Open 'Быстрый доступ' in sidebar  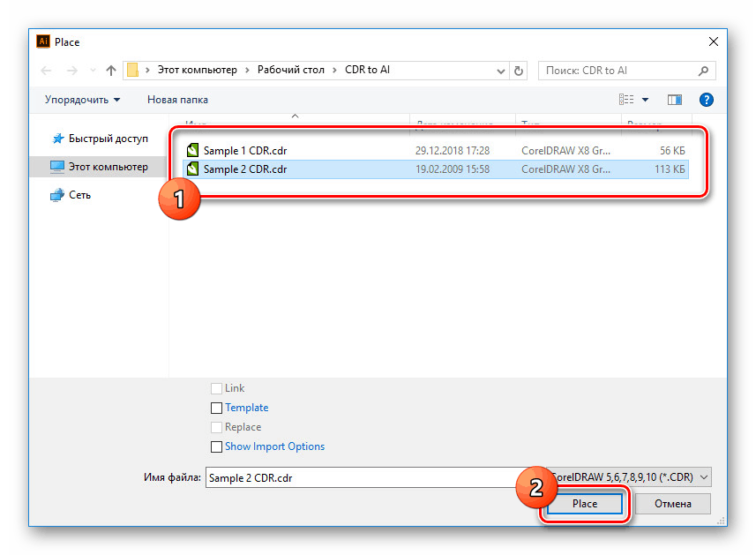(108, 139)
